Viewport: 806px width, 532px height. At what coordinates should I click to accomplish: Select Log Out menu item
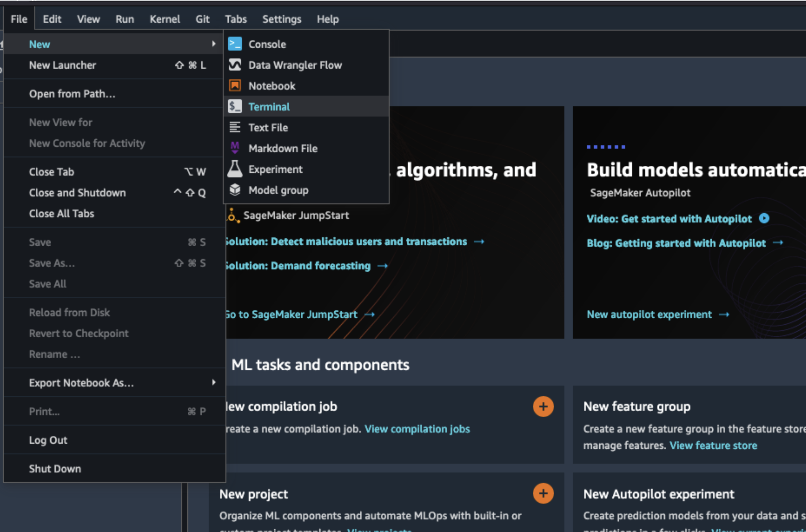point(115,440)
